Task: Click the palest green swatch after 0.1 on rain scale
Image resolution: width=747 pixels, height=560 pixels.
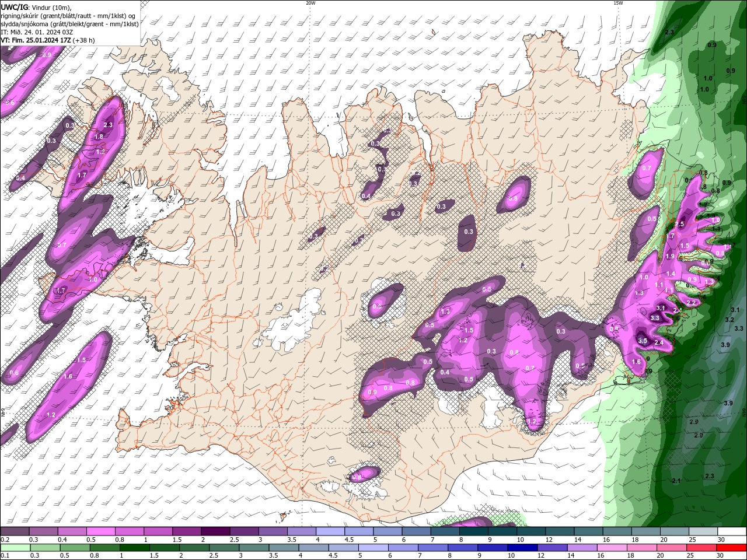Action: coord(15,548)
